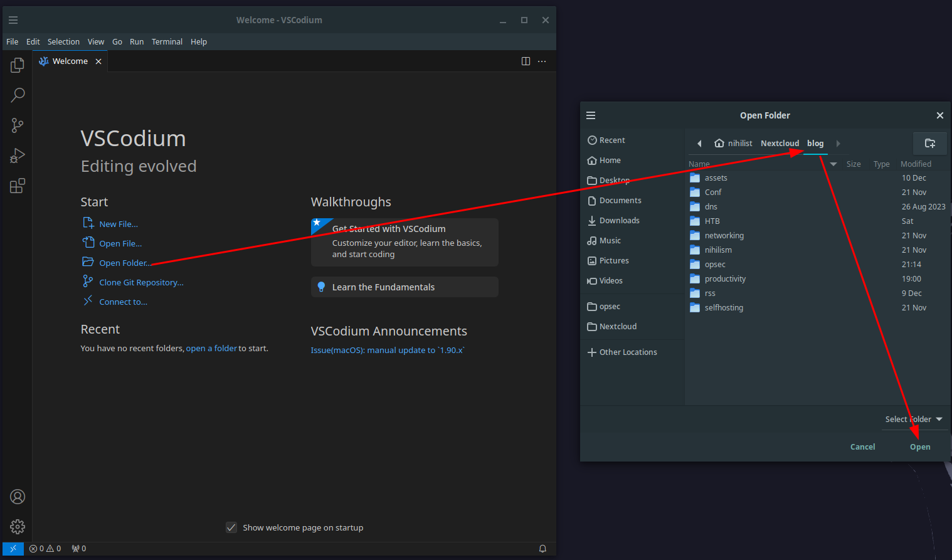Open the Source Control view
This screenshot has height=560, width=952.
[18, 125]
